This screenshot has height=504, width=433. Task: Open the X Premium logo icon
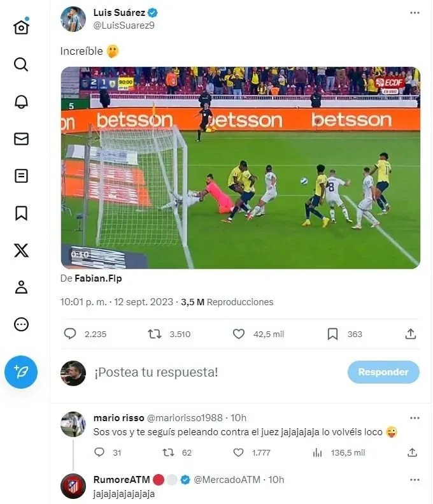(x=21, y=250)
